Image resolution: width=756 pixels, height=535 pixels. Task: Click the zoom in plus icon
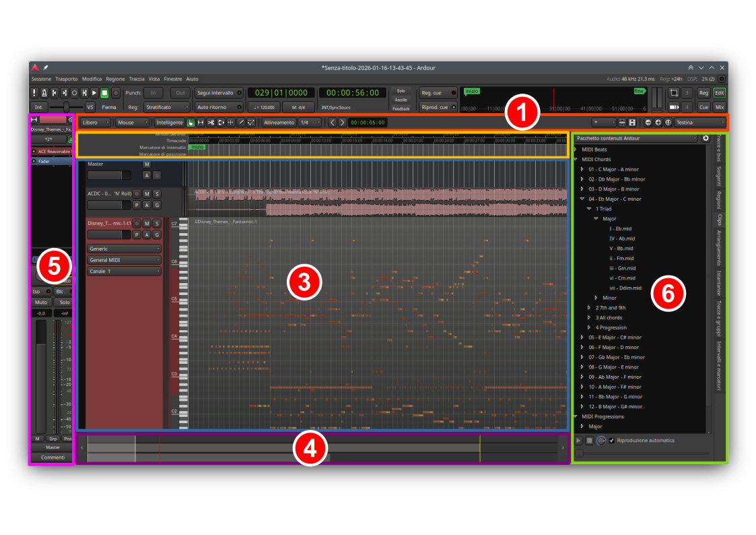pos(658,123)
